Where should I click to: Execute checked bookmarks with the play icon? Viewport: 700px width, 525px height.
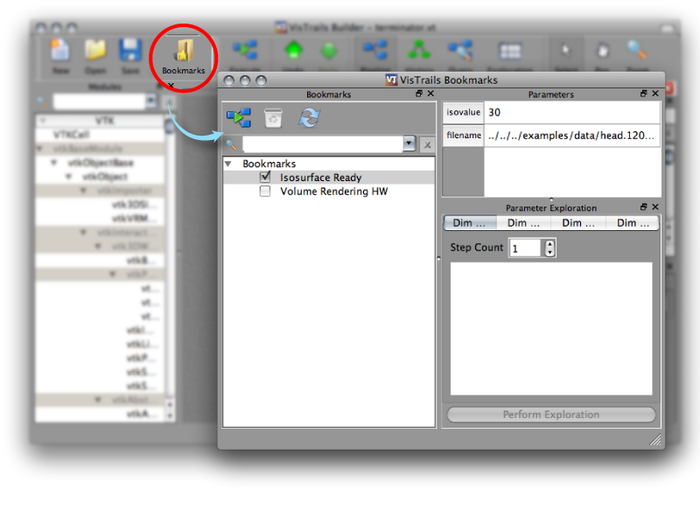(239, 118)
